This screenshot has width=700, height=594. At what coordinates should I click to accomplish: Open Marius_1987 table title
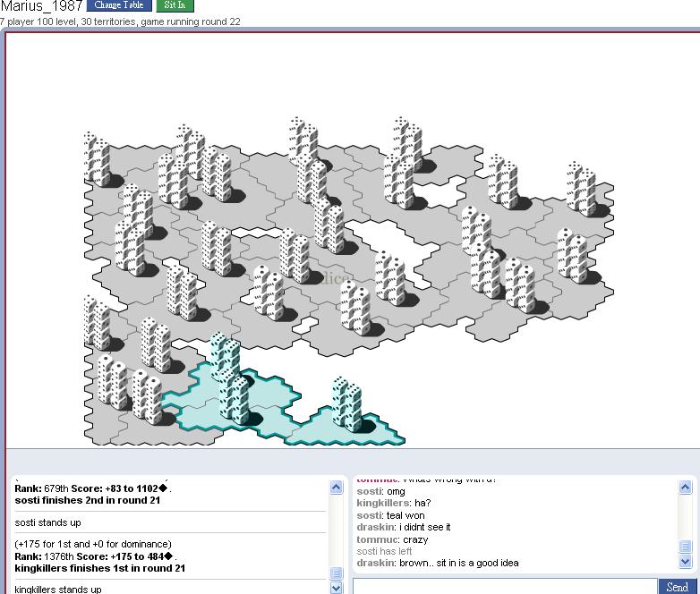click(41, 6)
